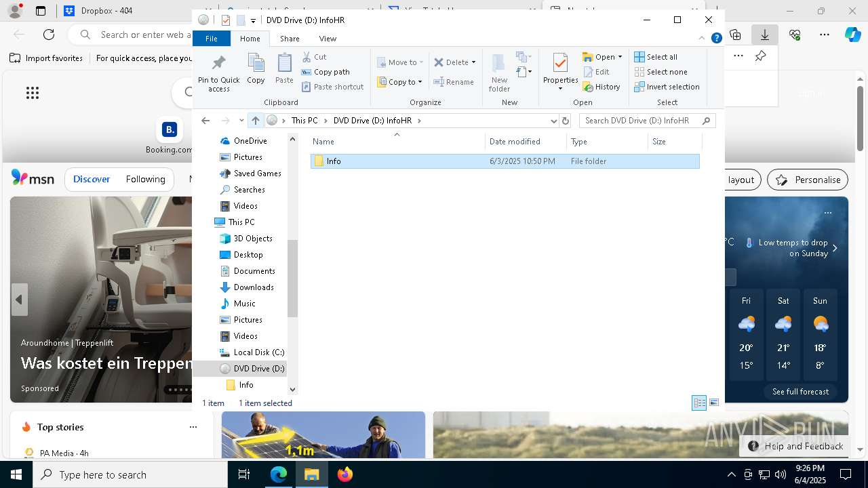Select Saved Games in navigation pane
868x488 pixels.
pos(256,174)
